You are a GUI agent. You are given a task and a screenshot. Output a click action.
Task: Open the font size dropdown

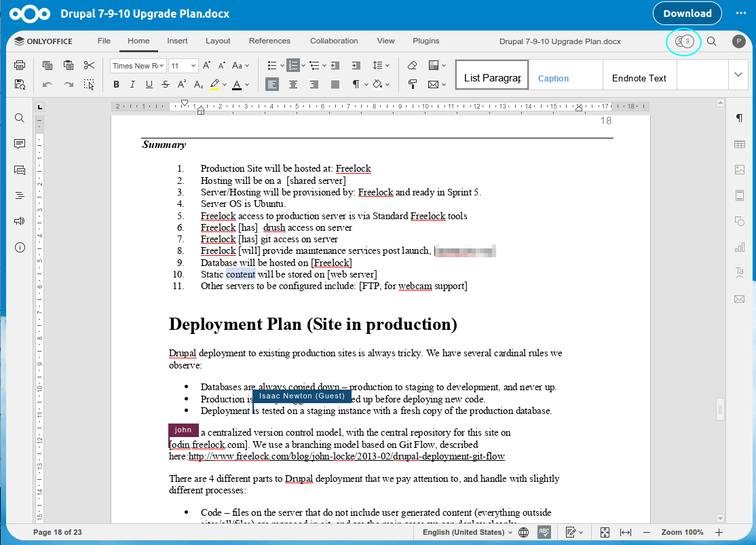(193, 66)
